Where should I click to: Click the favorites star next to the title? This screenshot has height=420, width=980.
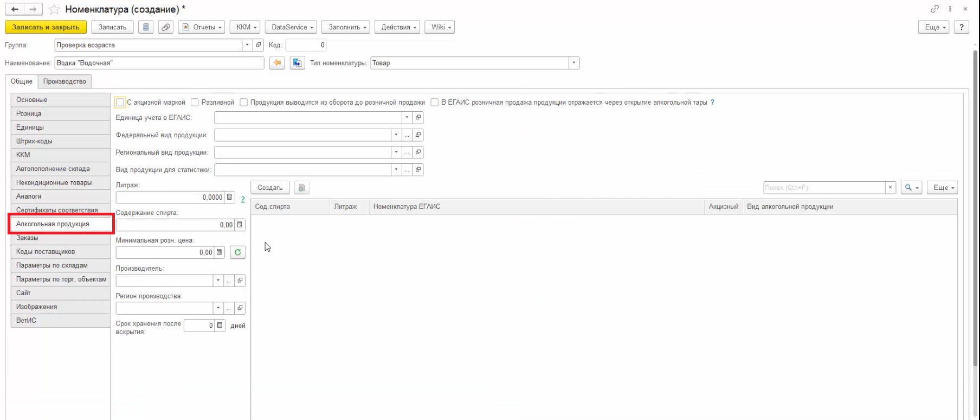[54, 9]
